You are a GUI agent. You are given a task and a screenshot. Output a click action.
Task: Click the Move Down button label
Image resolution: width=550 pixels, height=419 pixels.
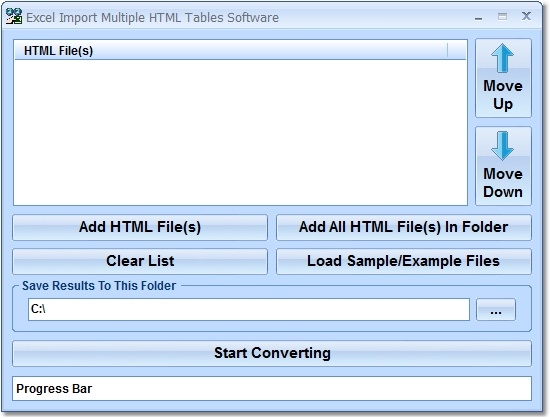(x=503, y=183)
